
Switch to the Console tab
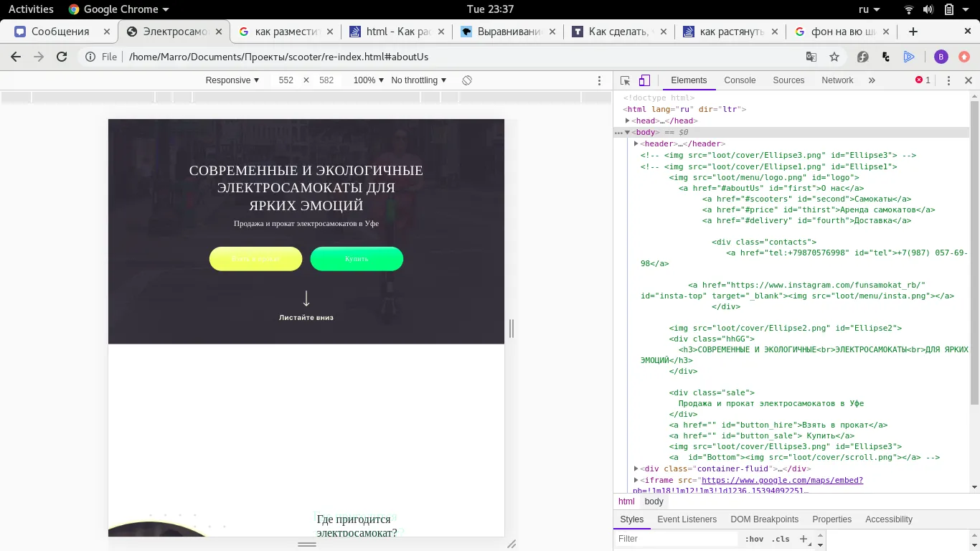click(740, 80)
